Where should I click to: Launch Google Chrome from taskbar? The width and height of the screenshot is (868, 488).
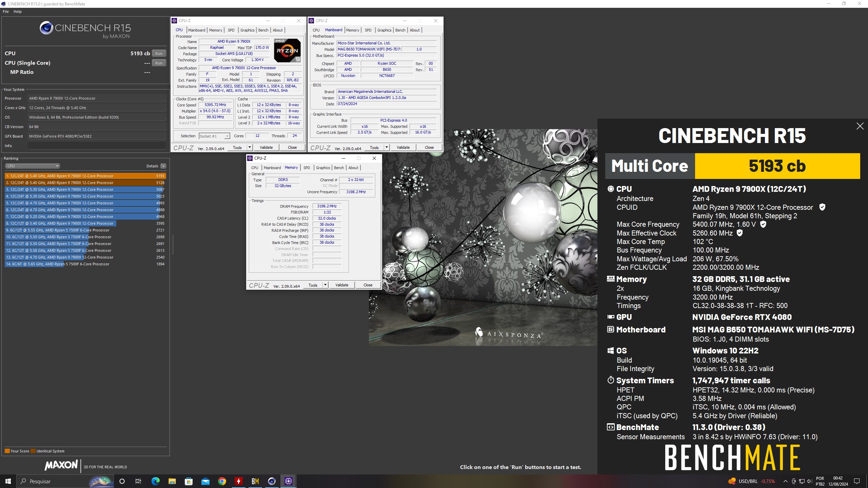pyautogui.click(x=222, y=481)
